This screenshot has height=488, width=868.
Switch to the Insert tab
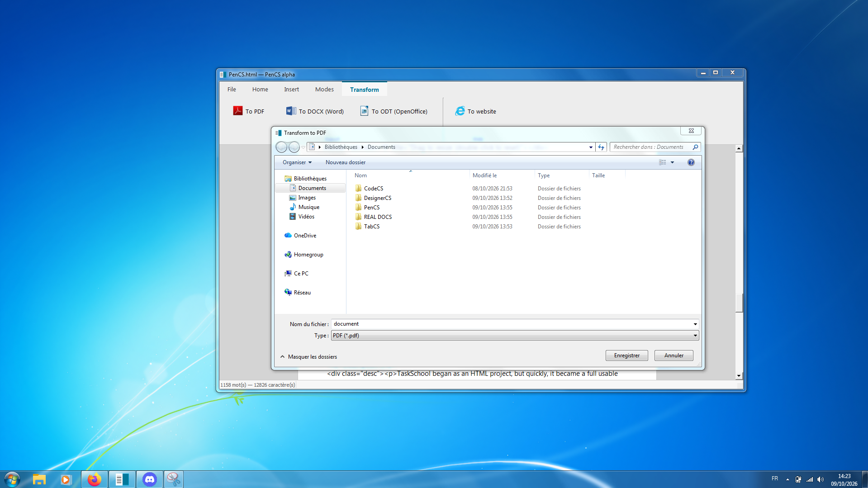pyautogui.click(x=291, y=90)
